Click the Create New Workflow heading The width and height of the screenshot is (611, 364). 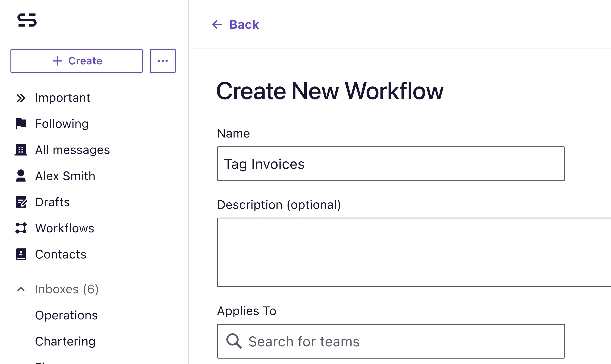click(x=330, y=91)
